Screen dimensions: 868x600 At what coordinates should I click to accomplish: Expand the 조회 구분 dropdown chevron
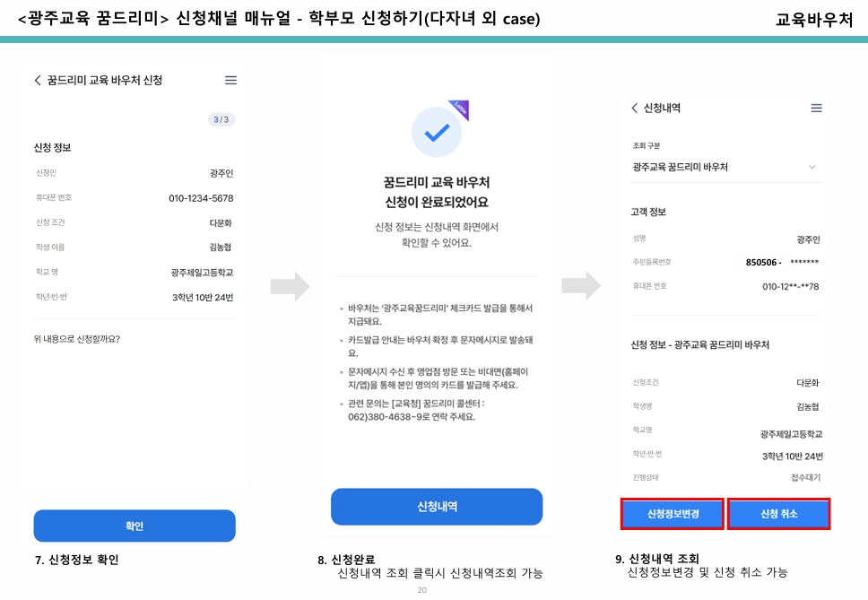click(x=812, y=167)
